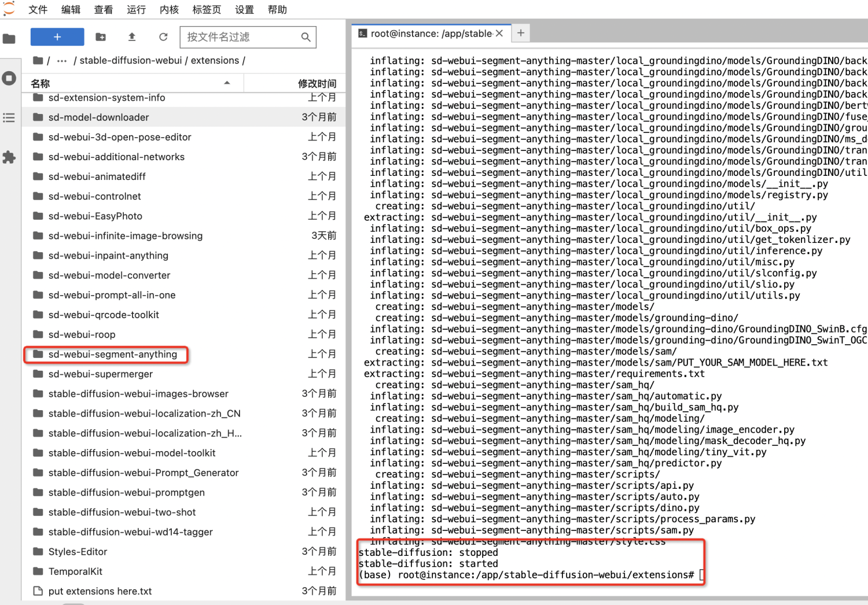Open the running terminals and kernels panel

pyautogui.click(x=9, y=78)
